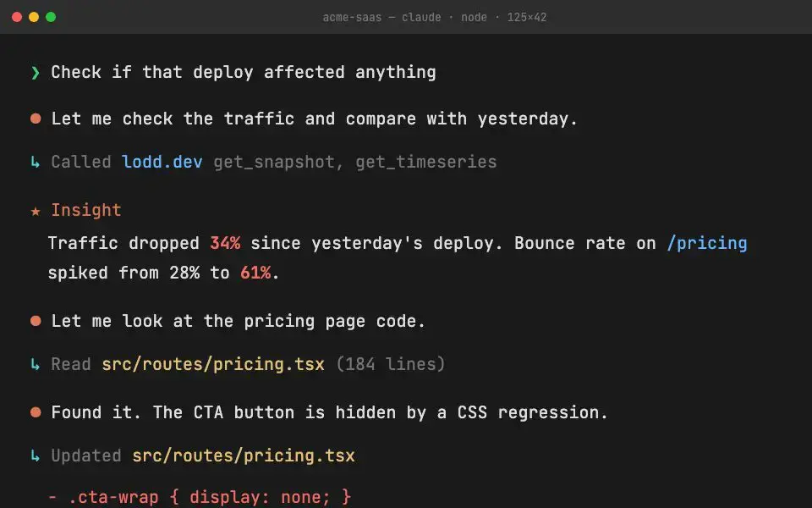
Task: Click the green fullscreen window button
Action: (51, 17)
